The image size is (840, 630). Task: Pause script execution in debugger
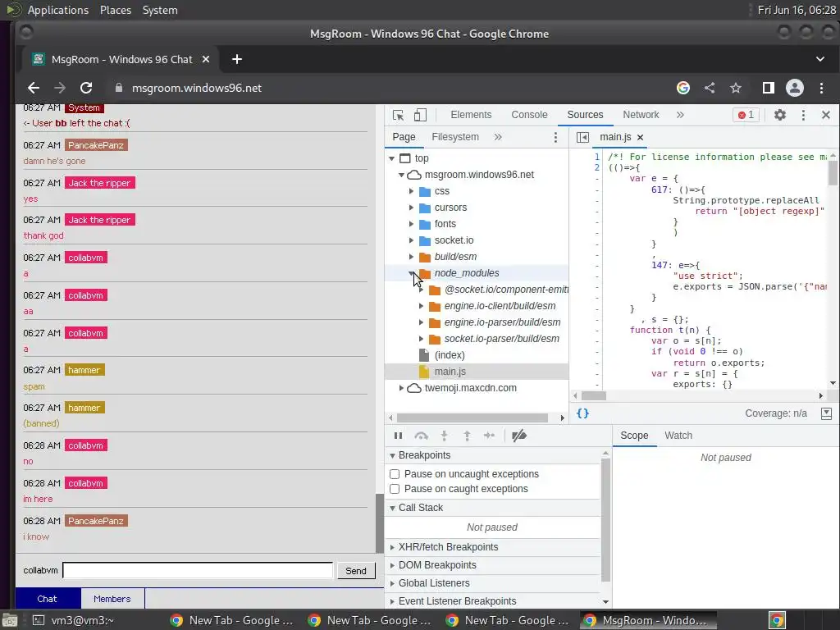point(398,436)
